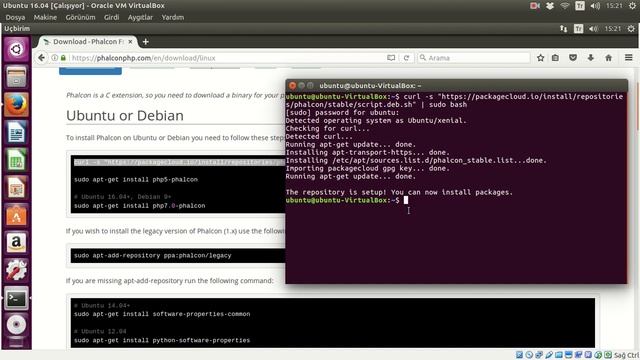
Task: Open a new Firefox tab
Action: coord(145,42)
